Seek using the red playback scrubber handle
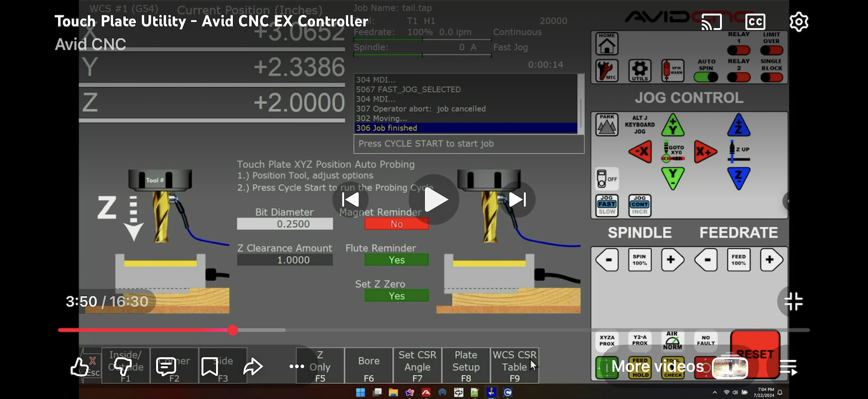868x399 pixels. point(233,330)
